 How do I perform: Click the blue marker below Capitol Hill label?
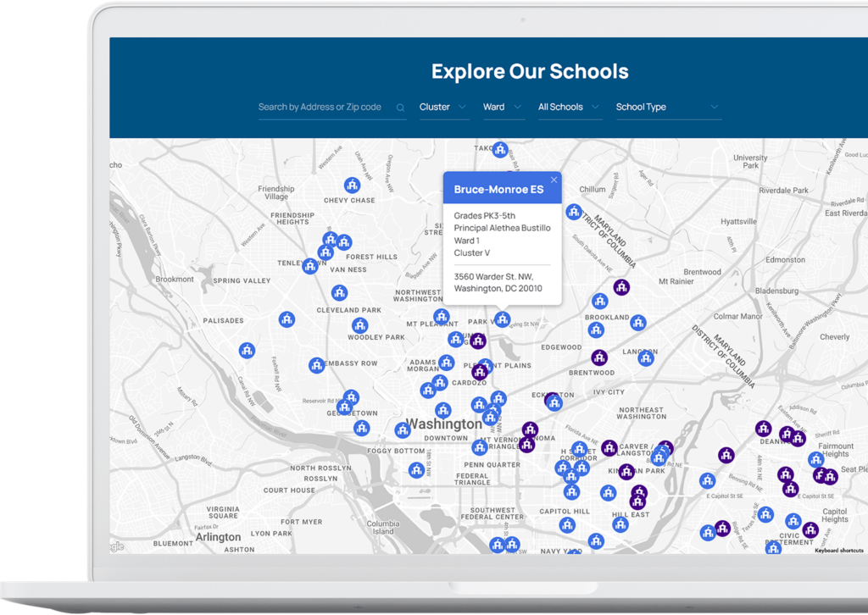point(567,525)
